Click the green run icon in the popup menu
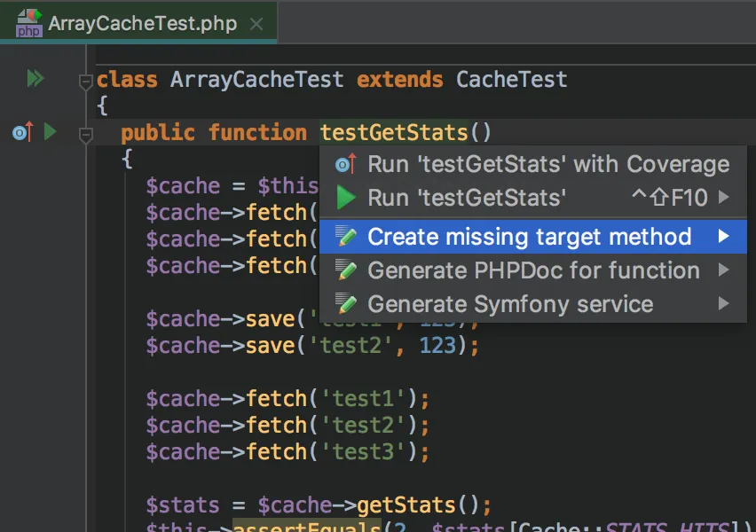The width and height of the screenshot is (756, 532). 346,198
